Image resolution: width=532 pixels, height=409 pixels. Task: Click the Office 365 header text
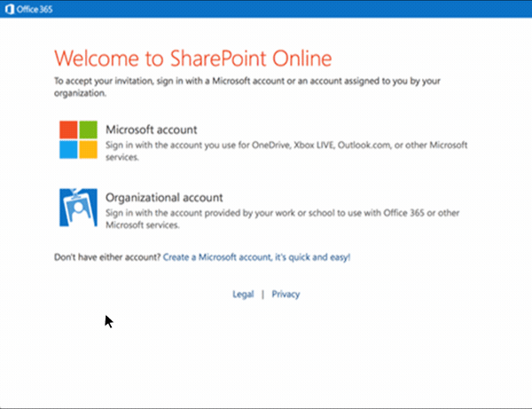click(35, 9)
